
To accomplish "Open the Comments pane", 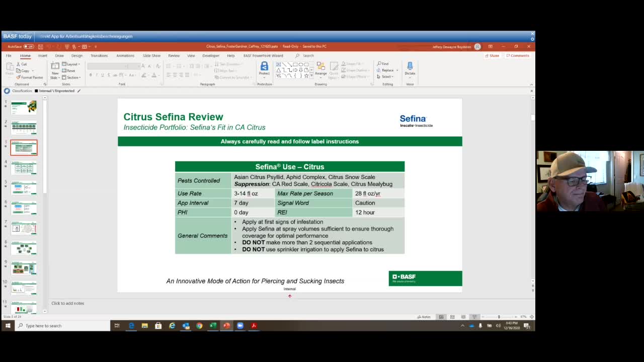I will pos(518,56).
